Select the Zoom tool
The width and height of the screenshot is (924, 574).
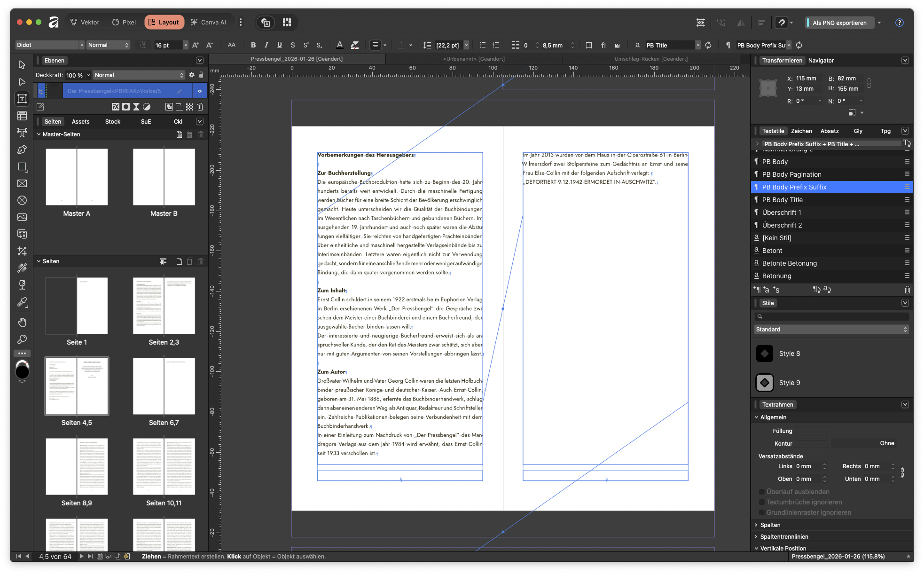22,339
